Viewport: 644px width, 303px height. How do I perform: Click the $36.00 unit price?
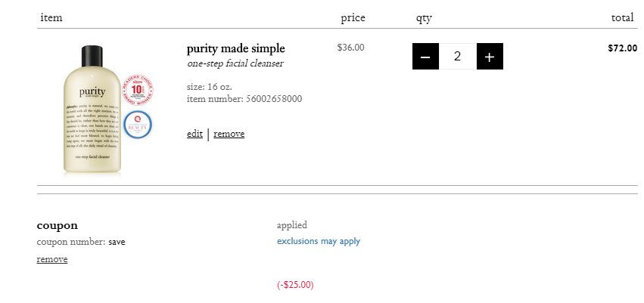click(350, 48)
